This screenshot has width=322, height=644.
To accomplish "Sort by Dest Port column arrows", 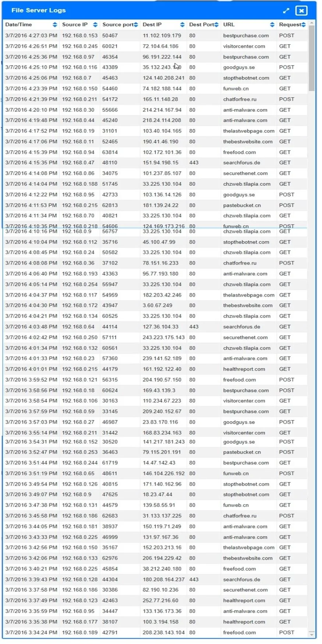I will pos(216,25).
